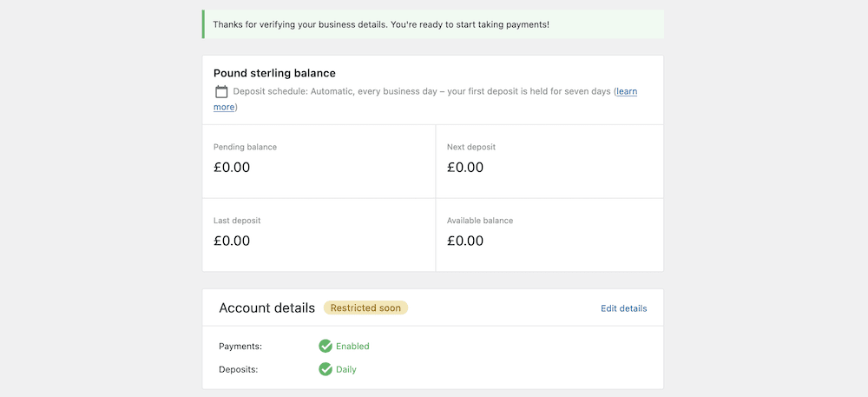Click the Available balance amount
Screen dimensions: 868x397
(465, 241)
